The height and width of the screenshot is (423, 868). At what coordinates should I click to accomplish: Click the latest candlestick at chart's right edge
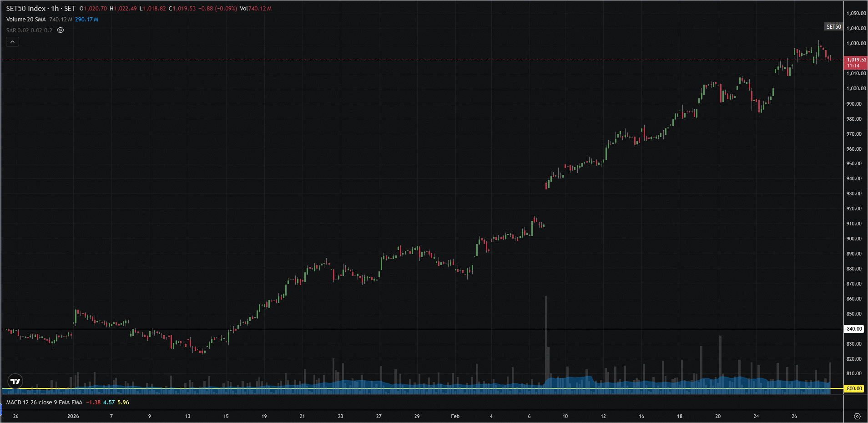(x=830, y=58)
